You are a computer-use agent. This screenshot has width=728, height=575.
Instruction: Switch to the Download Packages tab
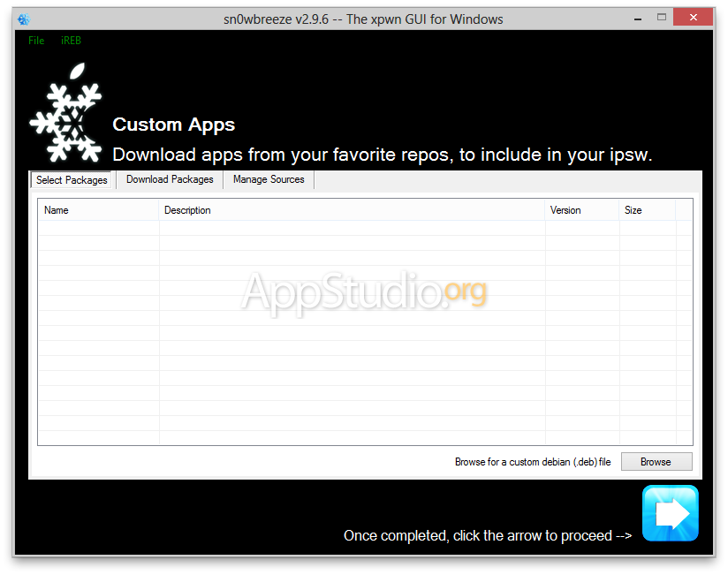coord(170,179)
